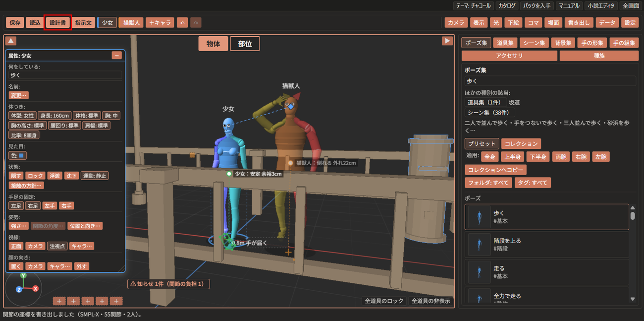The image size is (644, 321).
Task: Click the redo arrow icon
Action: point(196,23)
